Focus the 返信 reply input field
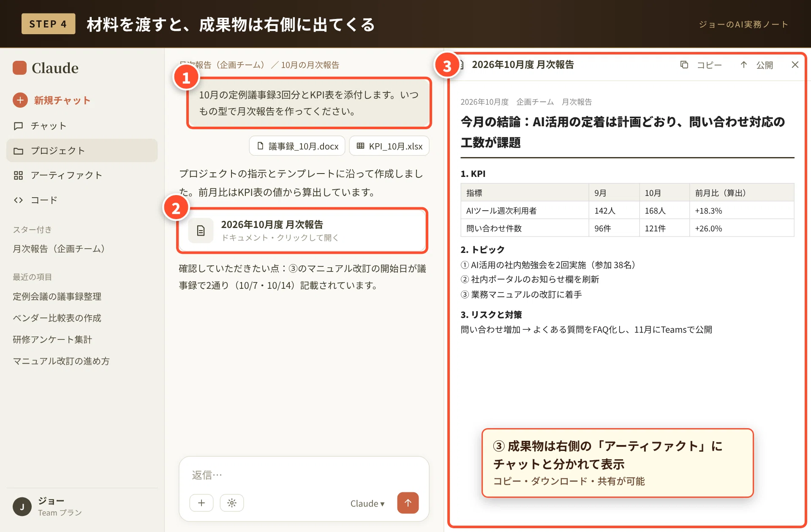This screenshot has height=532, width=811. click(x=304, y=475)
